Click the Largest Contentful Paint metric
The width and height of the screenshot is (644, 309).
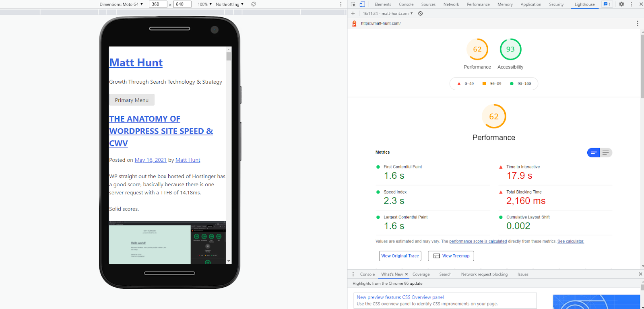pyautogui.click(x=433, y=222)
